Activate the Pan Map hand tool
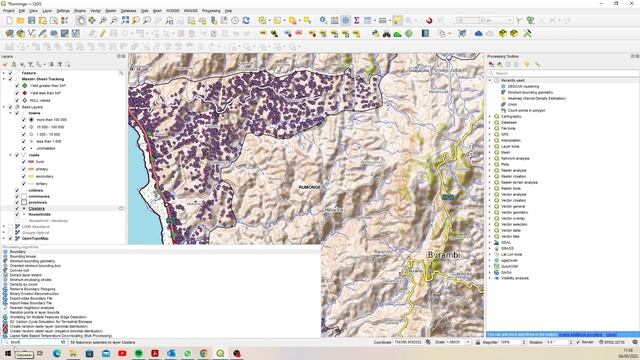Viewport: 640px width, 360px height. (81, 20)
